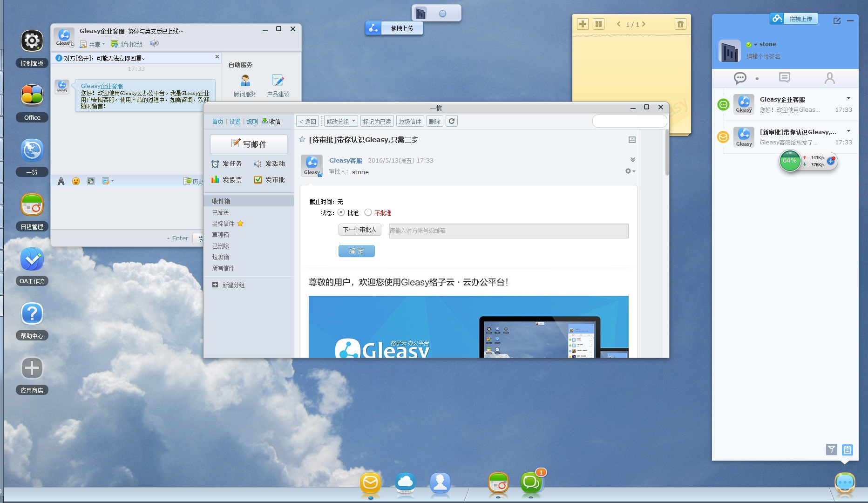Viewport: 868px width, 503px height.
Task: Open the 共享 share dropdown in chat window
Action: (x=92, y=44)
